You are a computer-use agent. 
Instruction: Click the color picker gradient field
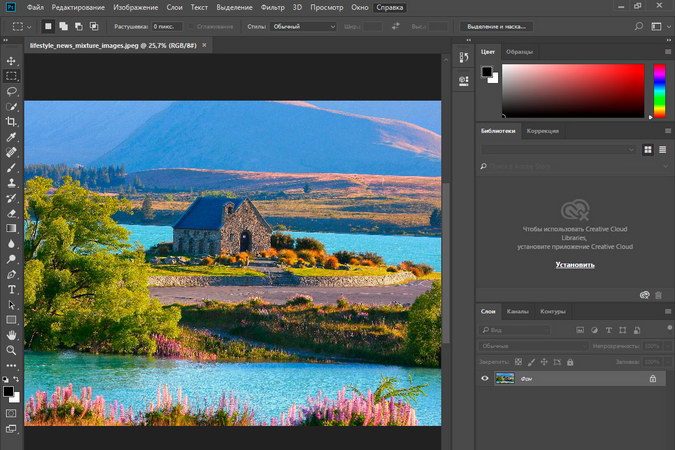coord(573,90)
